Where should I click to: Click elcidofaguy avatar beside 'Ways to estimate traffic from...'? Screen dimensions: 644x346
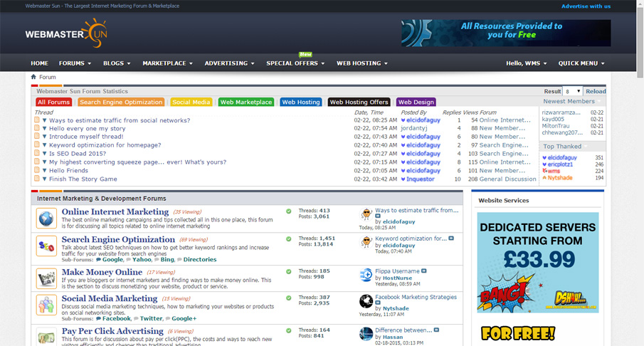(366, 214)
